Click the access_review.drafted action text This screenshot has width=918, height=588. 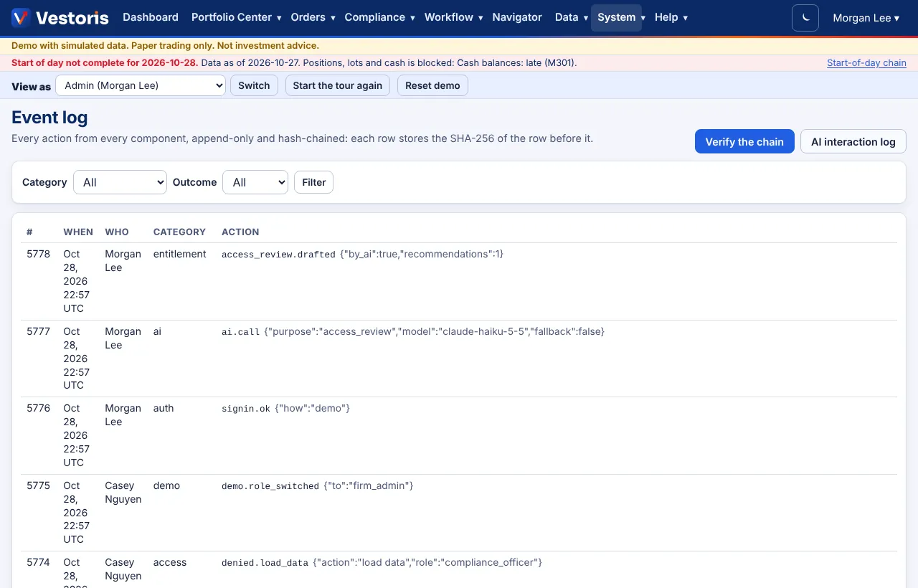[x=278, y=254]
